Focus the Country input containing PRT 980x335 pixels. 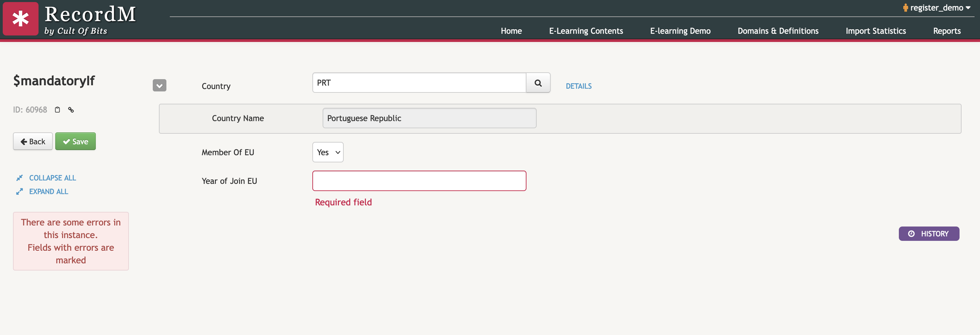coord(419,83)
